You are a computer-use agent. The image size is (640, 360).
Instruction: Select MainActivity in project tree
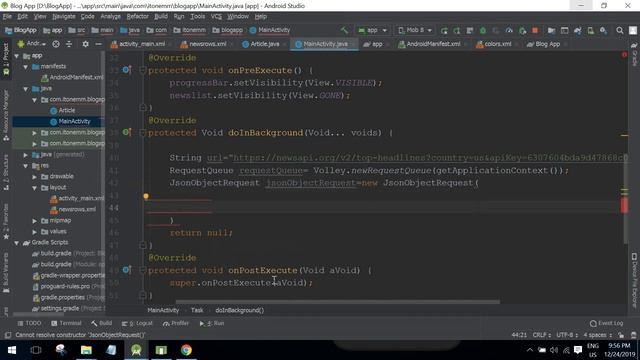70,122
